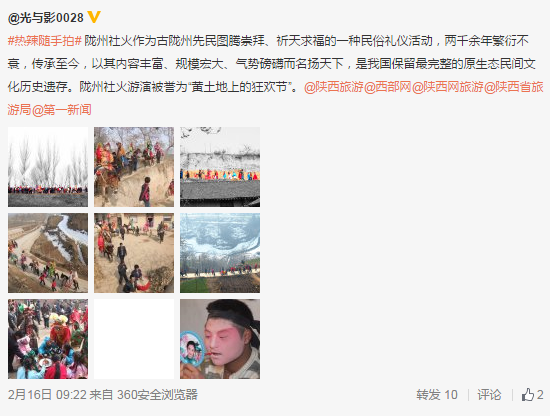Open the snowy hillside road procession thumbnail
Image resolution: width=550 pixels, height=418 pixels.
pos(48,253)
